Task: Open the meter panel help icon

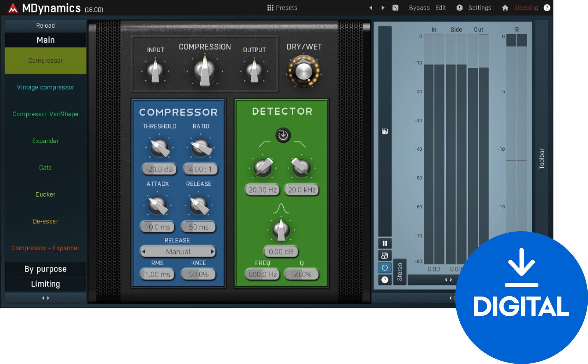Action: coord(385,280)
